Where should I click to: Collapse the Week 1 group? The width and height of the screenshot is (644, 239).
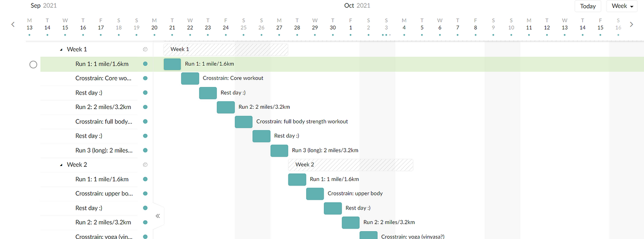61,50
